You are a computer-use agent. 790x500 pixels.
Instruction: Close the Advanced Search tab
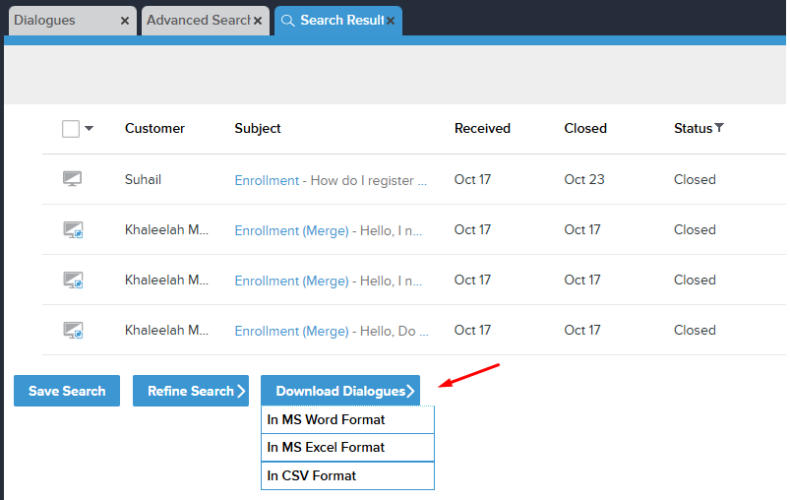258,21
